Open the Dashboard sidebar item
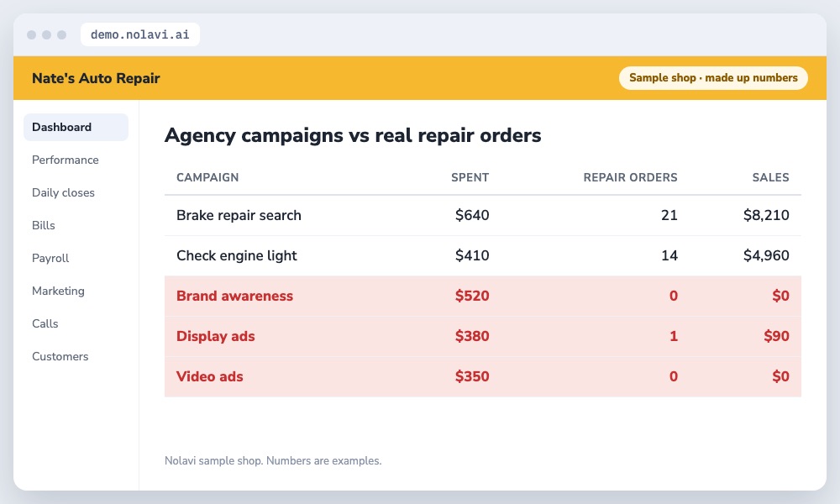This screenshot has height=504, width=840. (x=76, y=127)
